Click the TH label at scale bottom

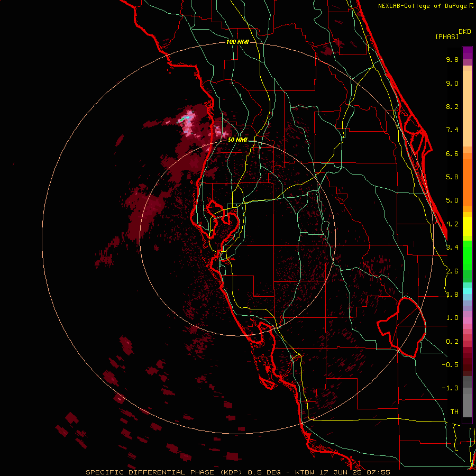(x=454, y=411)
